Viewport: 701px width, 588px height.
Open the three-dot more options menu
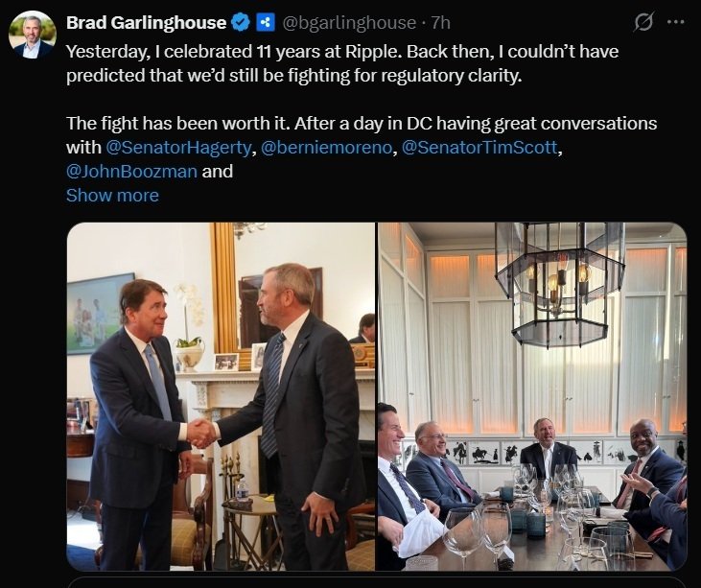click(x=676, y=21)
